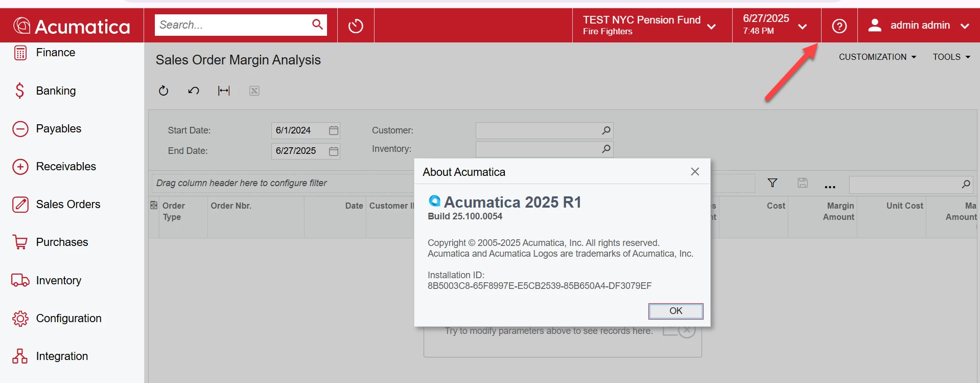Open Banking workspace in sidebar
The height and width of the screenshot is (383, 980).
coord(56,91)
